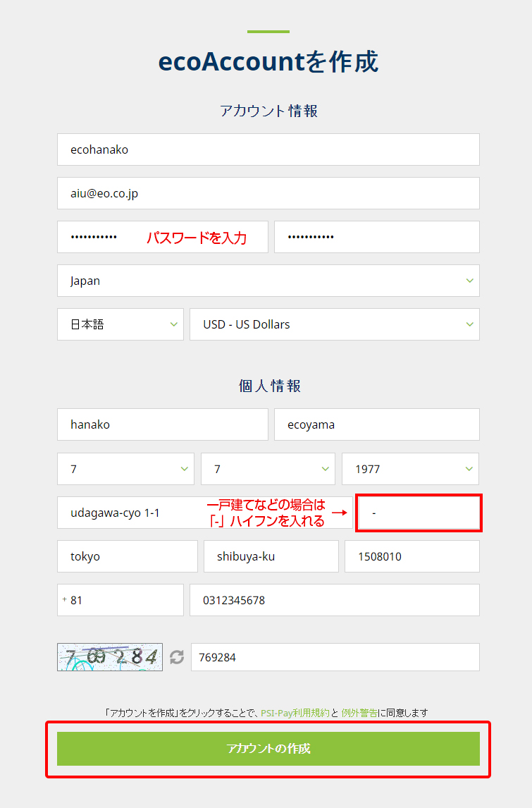This screenshot has height=808, width=532.
Task: Open the second birth date dropdown showing 7
Action: tap(268, 469)
